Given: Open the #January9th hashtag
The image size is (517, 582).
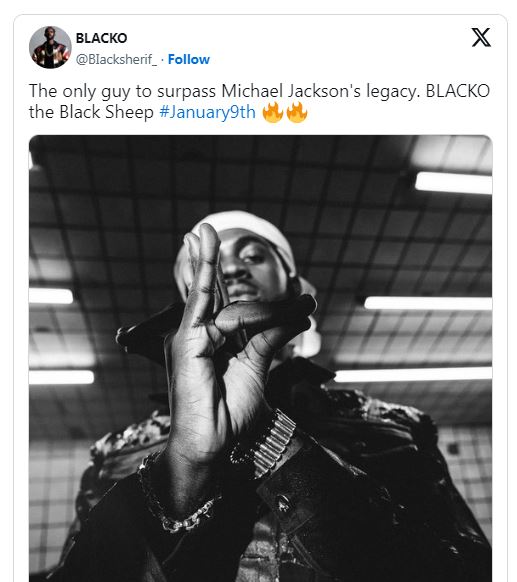Looking at the screenshot, I should click(x=207, y=112).
